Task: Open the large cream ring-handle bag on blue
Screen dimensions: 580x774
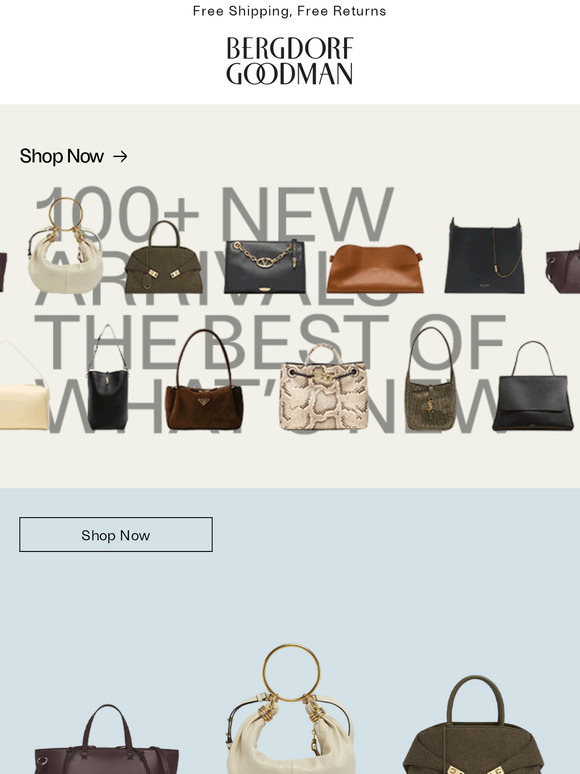Action: [291, 709]
